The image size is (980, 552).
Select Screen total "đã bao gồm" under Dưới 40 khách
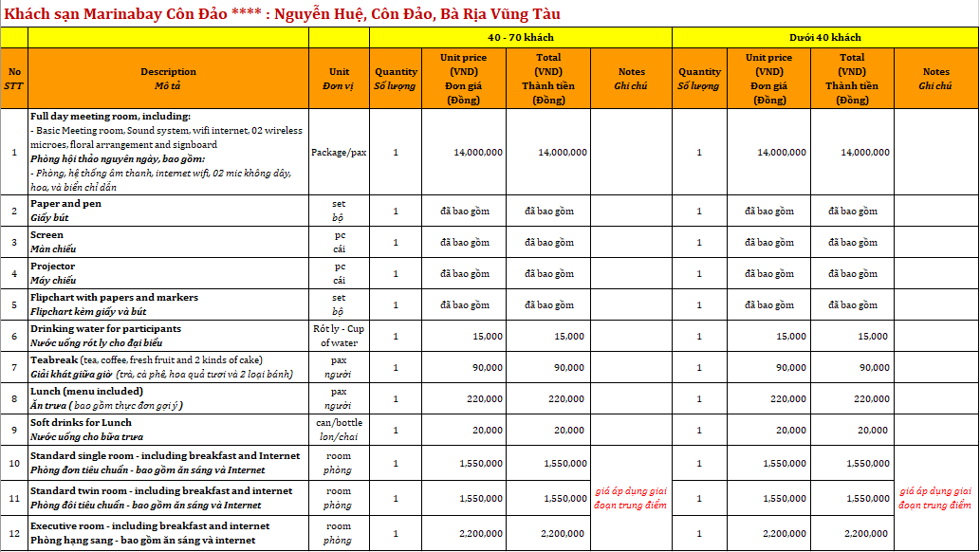click(852, 242)
